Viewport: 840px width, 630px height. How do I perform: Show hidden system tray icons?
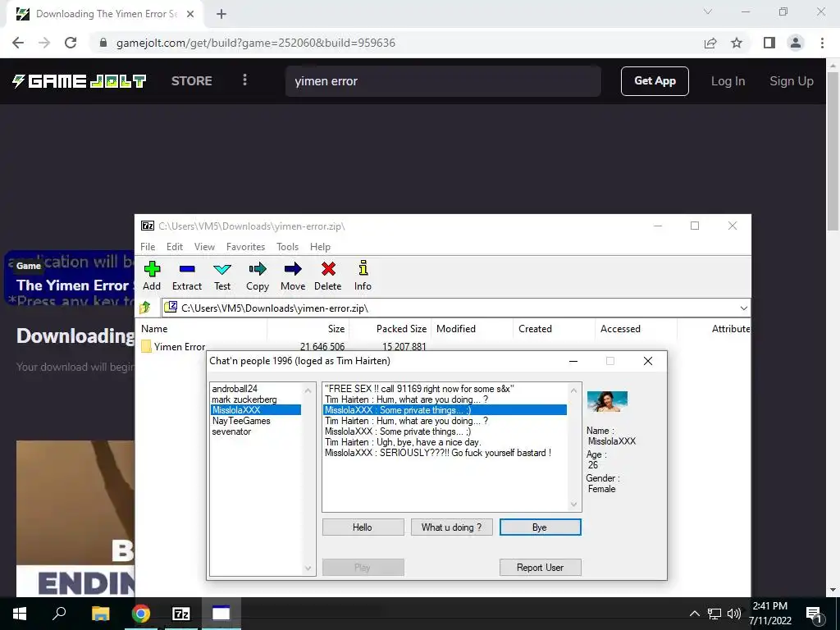coord(694,614)
